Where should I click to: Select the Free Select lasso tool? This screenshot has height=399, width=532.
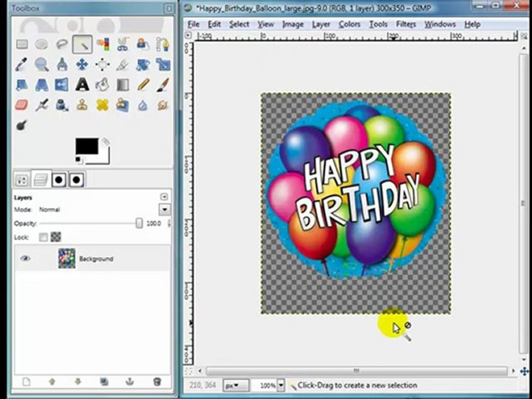(x=62, y=44)
